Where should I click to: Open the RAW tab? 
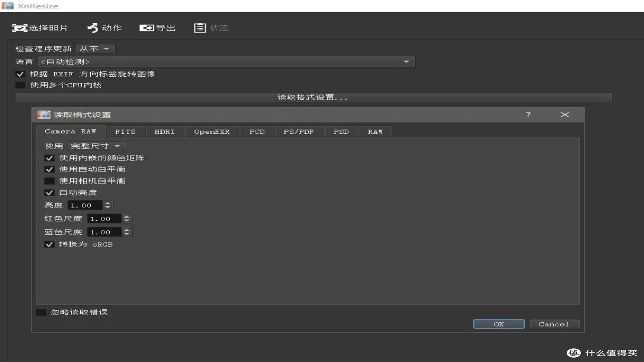tap(375, 132)
